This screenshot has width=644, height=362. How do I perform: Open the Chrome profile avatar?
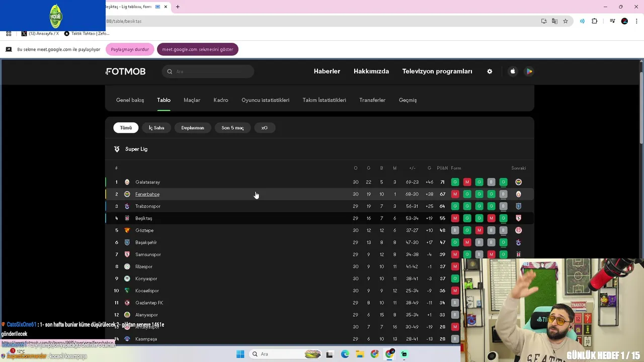click(x=624, y=21)
